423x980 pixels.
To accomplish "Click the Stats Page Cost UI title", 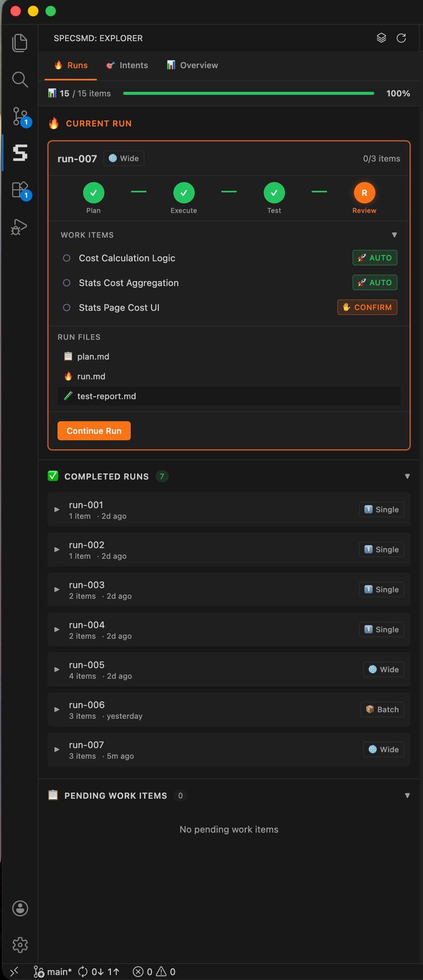I will 119,308.
